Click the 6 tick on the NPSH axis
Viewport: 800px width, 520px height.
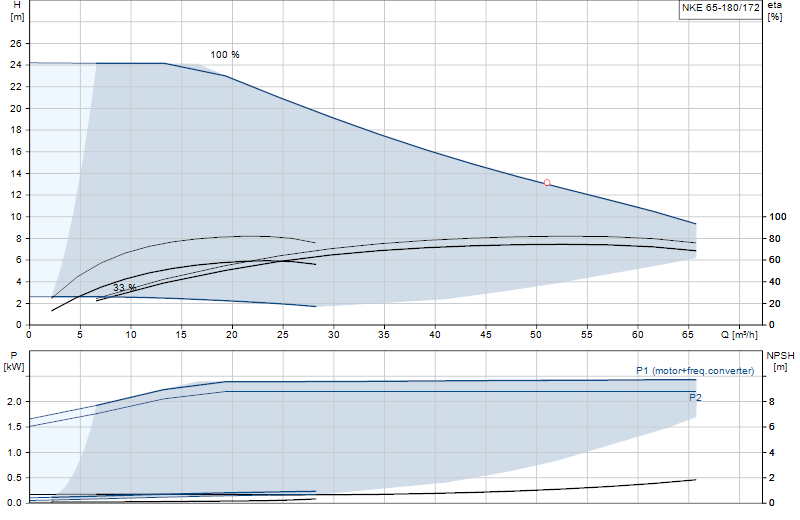(771, 427)
